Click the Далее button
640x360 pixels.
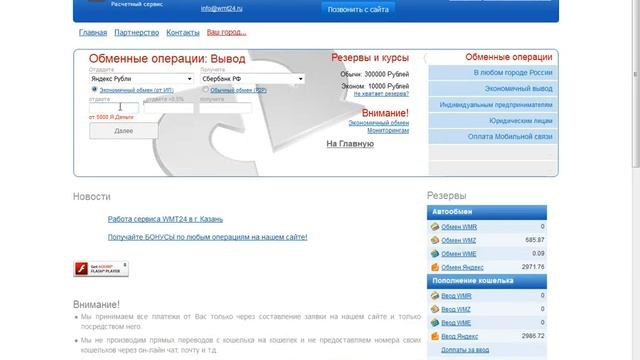point(124,131)
